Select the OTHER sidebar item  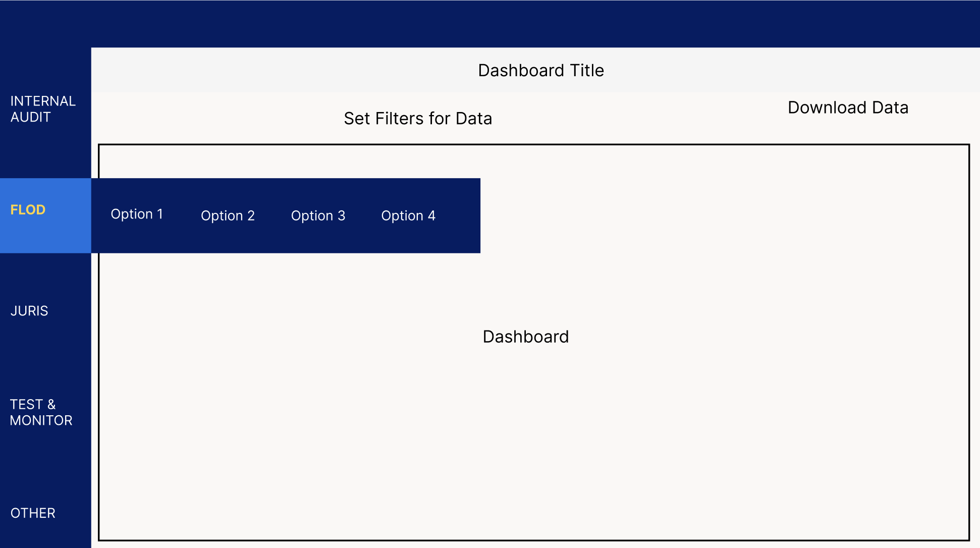coord(33,513)
